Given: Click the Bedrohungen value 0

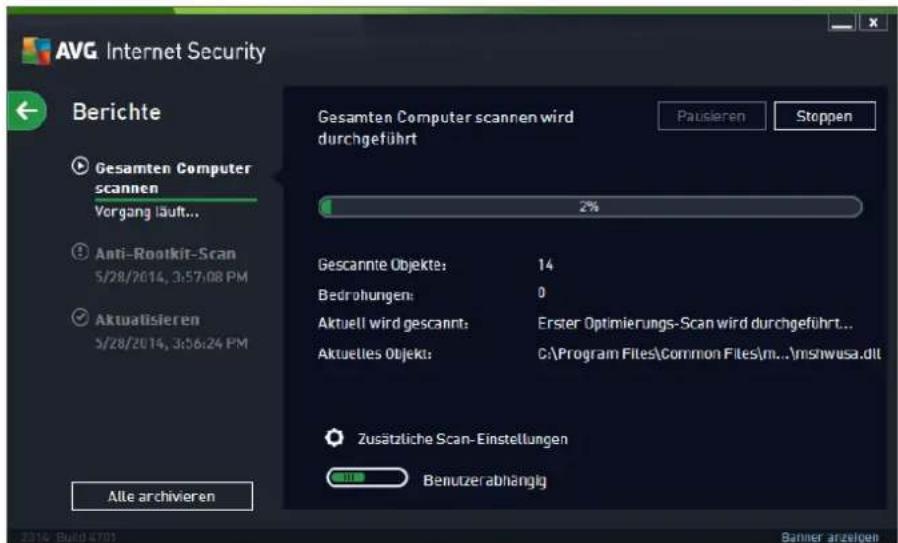Looking at the screenshot, I should point(542,293).
